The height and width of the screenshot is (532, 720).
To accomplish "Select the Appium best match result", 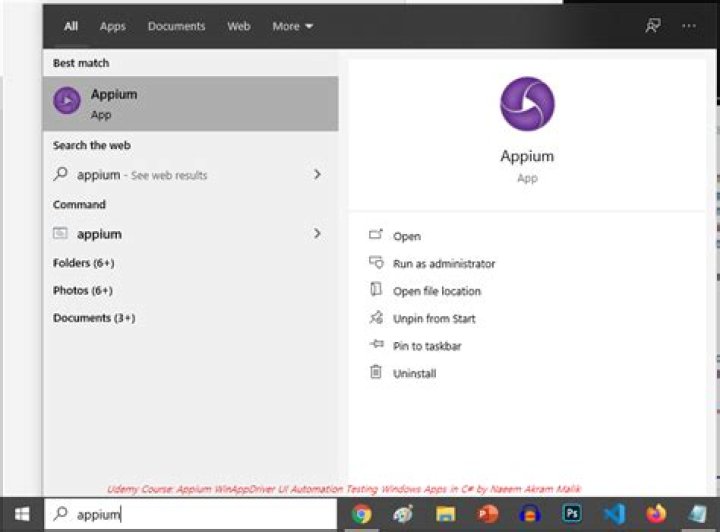I will click(x=191, y=104).
